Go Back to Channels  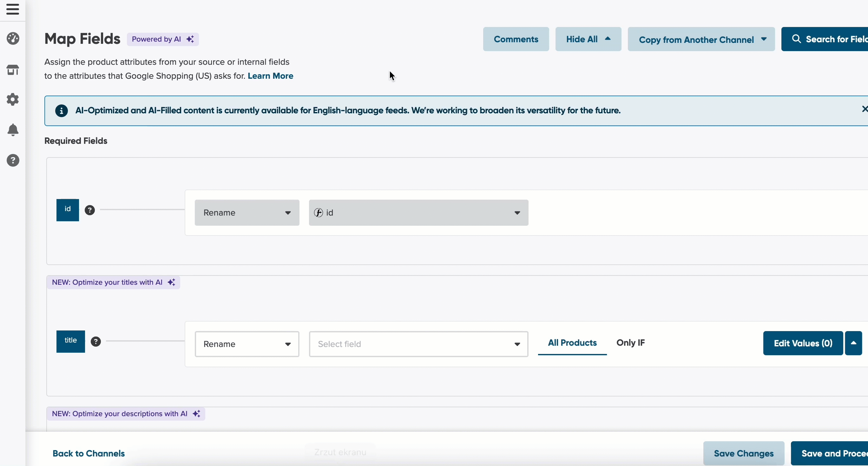pyautogui.click(x=89, y=454)
